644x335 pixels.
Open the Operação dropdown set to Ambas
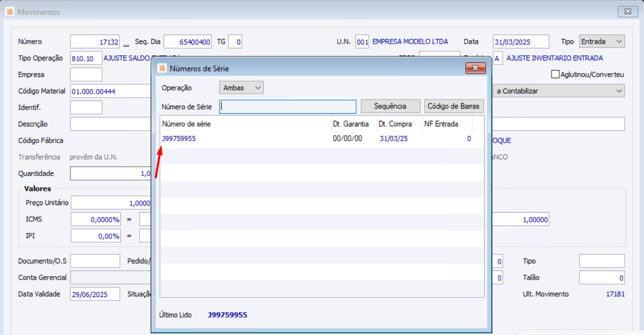point(241,88)
